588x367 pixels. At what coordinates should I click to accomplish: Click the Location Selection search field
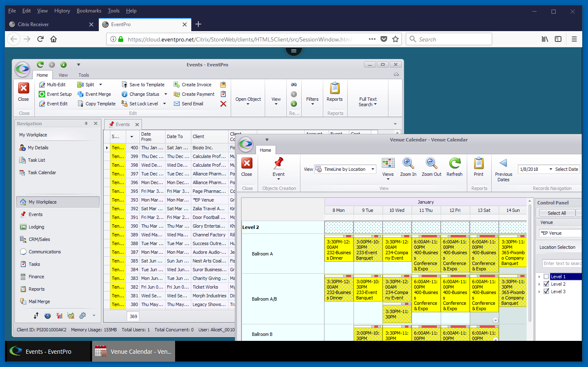tap(562, 263)
